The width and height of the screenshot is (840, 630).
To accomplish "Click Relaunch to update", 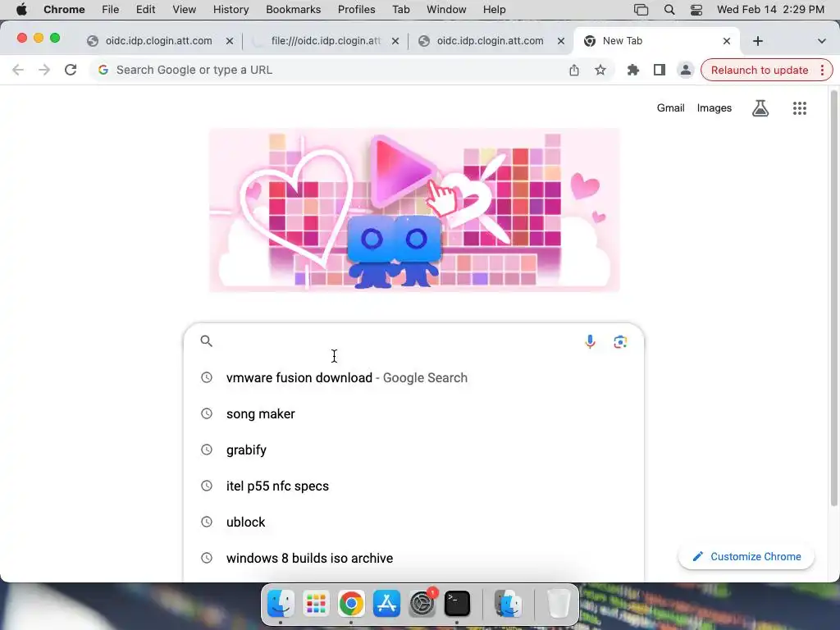I will (x=759, y=70).
